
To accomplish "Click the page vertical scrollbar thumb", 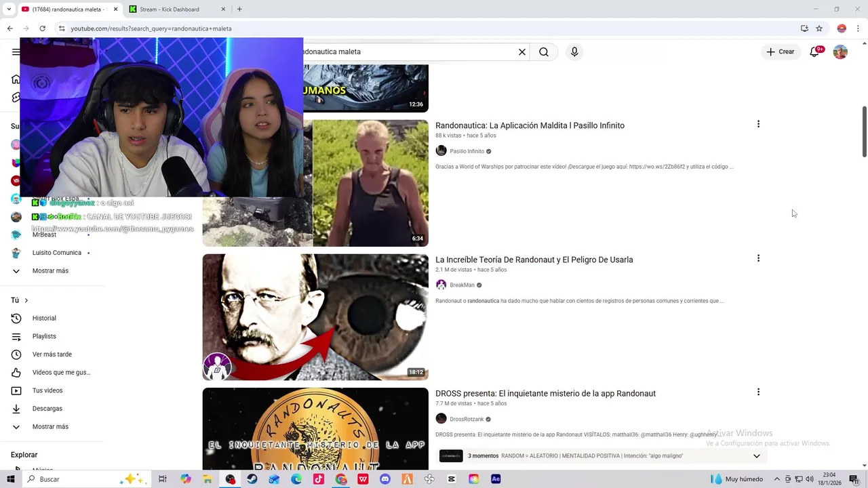I will tap(864, 131).
